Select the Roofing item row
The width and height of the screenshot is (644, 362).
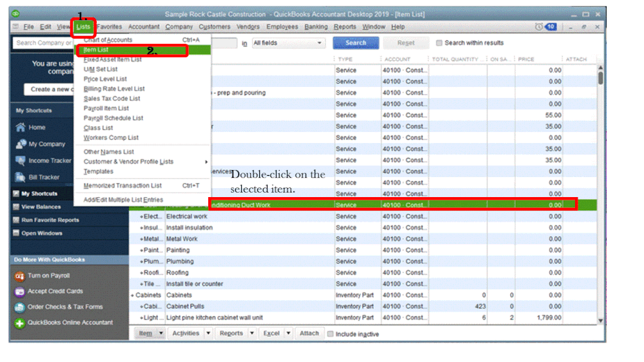tap(363, 272)
